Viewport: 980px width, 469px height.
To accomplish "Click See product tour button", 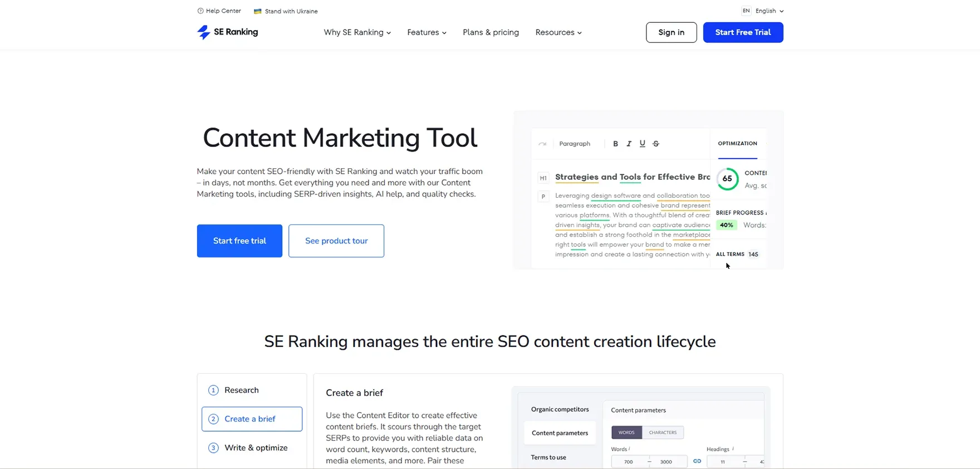I will pyautogui.click(x=336, y=241).
